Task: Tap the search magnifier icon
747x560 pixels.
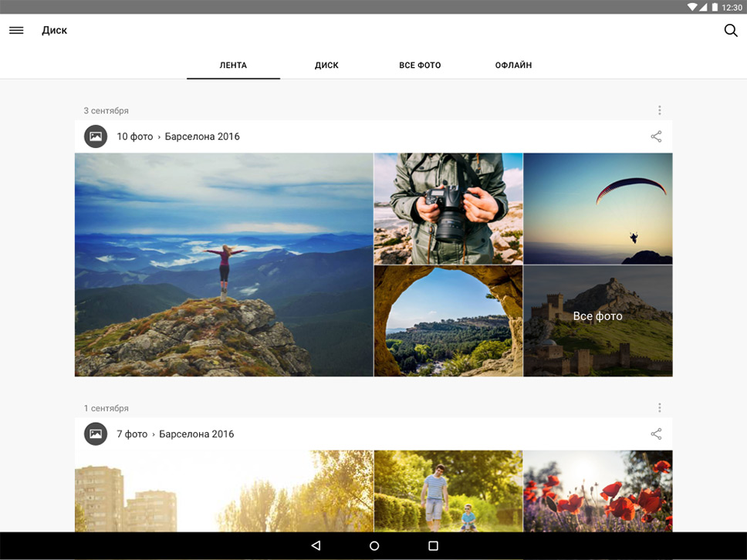Action: tap(730, 31)
